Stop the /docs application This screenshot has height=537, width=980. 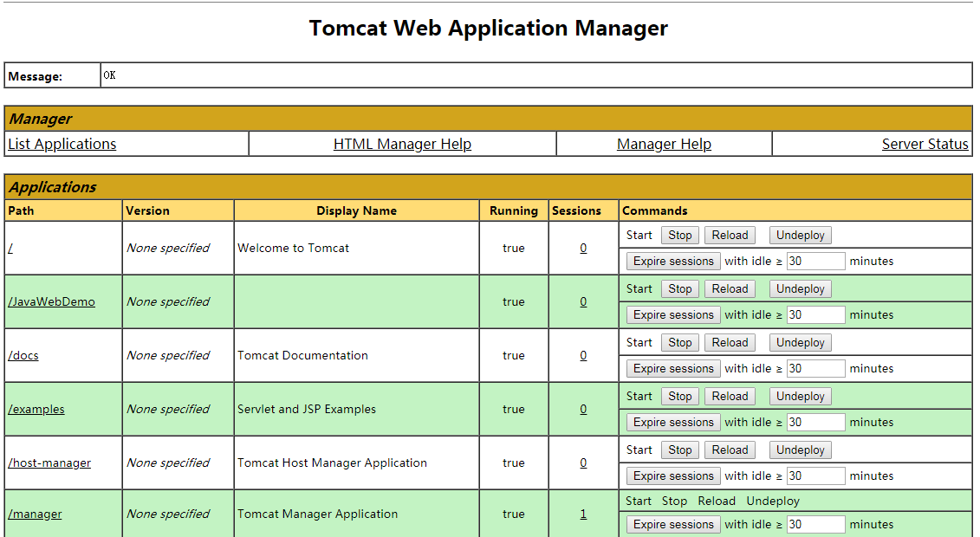point(680,343)
